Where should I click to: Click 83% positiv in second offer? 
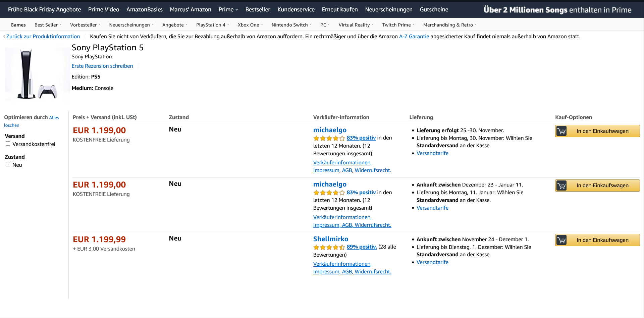click(361, 192)
